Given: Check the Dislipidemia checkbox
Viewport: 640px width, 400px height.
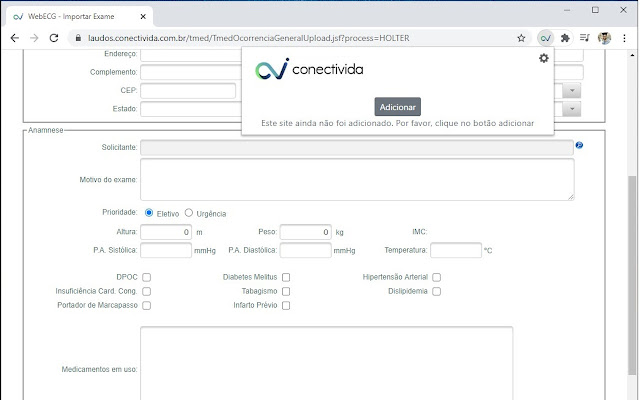Looking at the screenshot, I should tap(436, 291).
